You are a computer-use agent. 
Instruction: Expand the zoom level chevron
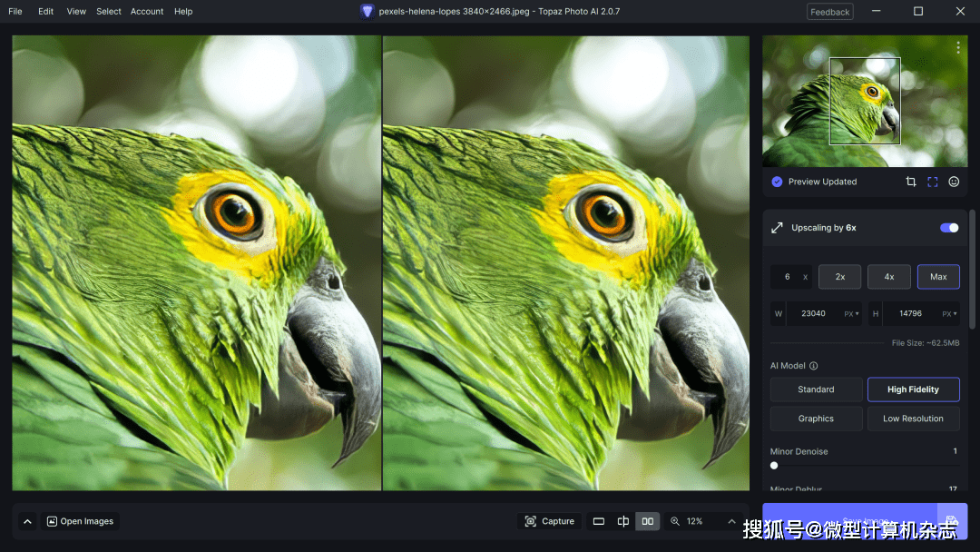click(731, 521)
